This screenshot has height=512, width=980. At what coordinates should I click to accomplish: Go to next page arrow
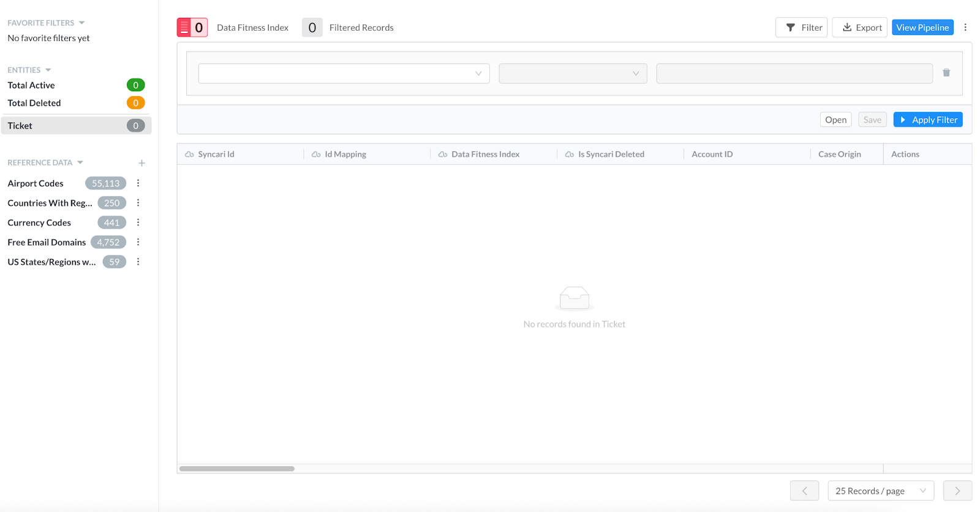pyautogui.click(x=957, y=491)
